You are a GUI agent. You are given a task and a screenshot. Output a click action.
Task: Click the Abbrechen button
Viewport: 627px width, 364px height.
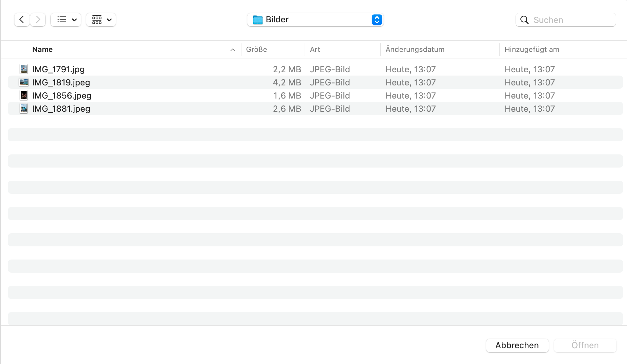[517, 345]
